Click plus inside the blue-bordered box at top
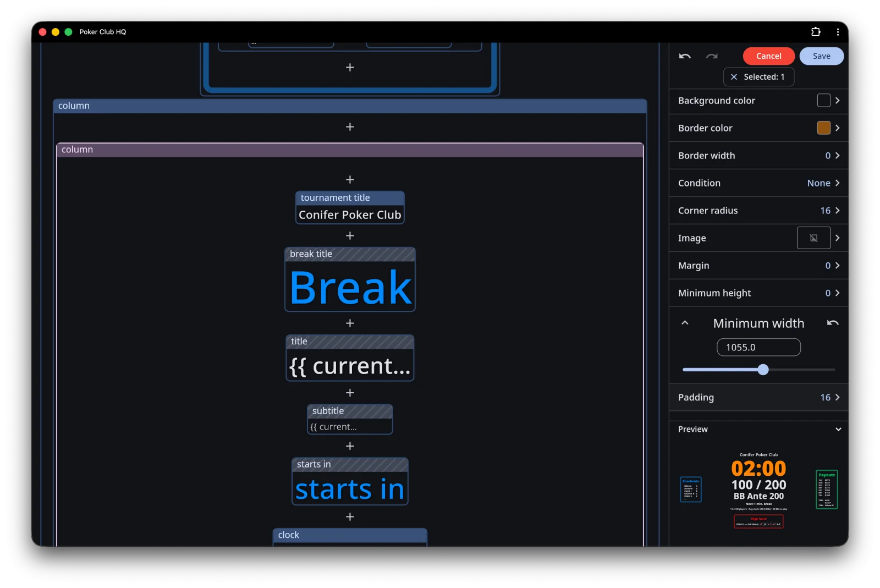This screenshot has width=880, height=588. coord(350,68)
